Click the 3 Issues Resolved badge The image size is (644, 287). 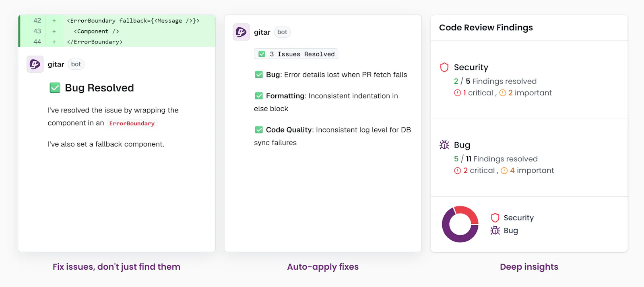296,54
